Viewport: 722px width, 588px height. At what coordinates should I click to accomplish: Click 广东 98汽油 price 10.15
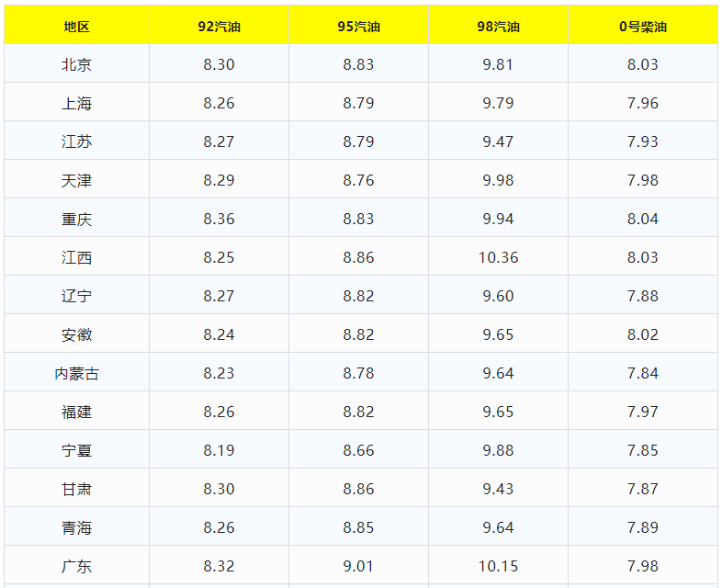pyautogui.click(x=498, y=566)
